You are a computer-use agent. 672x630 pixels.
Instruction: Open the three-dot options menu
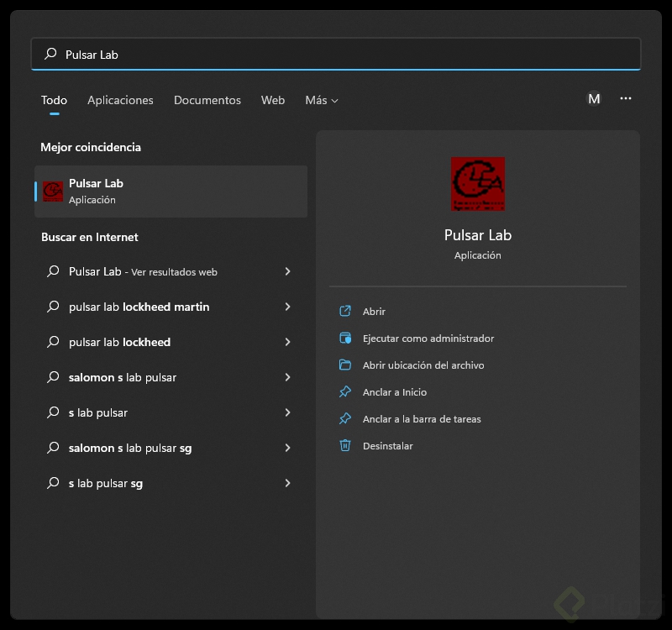click(x=626, y=98)
